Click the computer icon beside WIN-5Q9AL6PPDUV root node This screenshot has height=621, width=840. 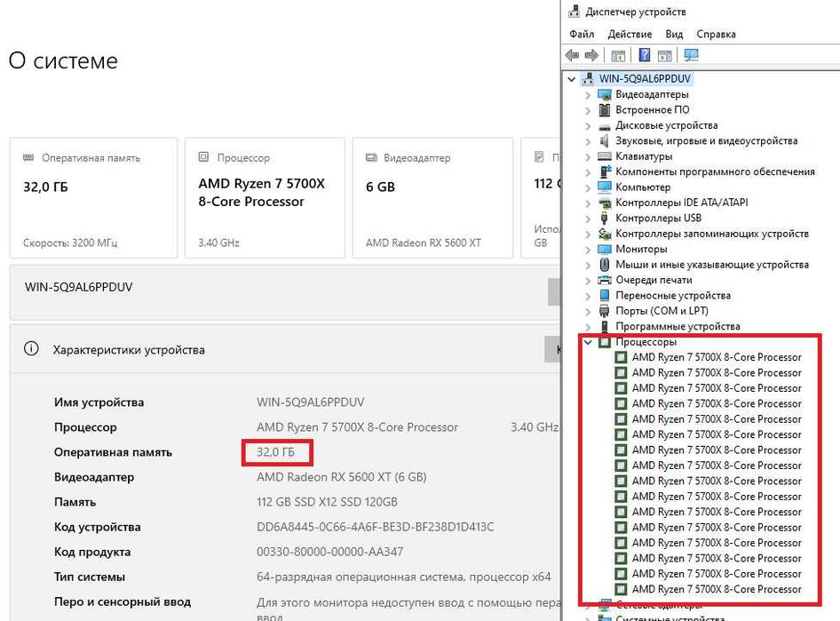(588, 79)
